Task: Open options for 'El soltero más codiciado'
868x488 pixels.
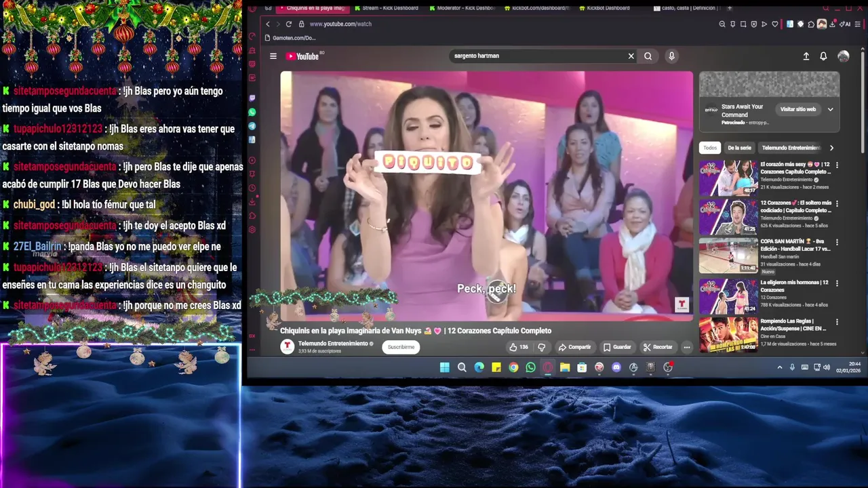Action: pos(837,203)
